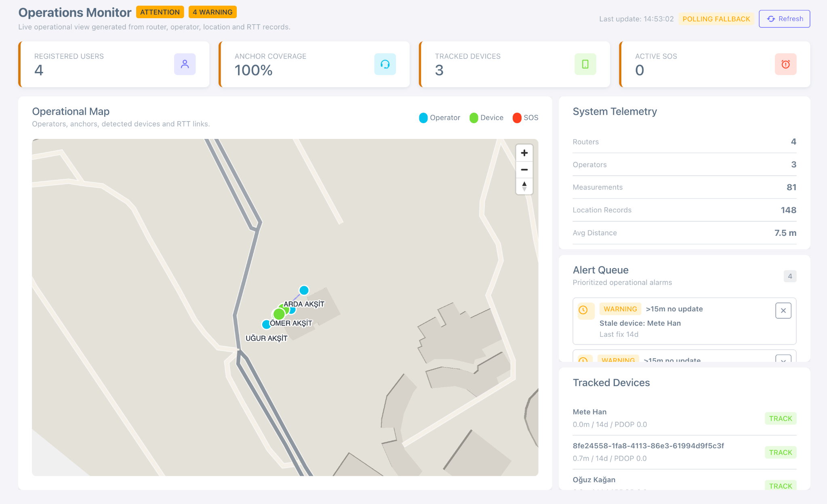Click the Operators telemetry row
Image resolution: width=827 pixels, height=504 pixels.
tap(684, 164)
